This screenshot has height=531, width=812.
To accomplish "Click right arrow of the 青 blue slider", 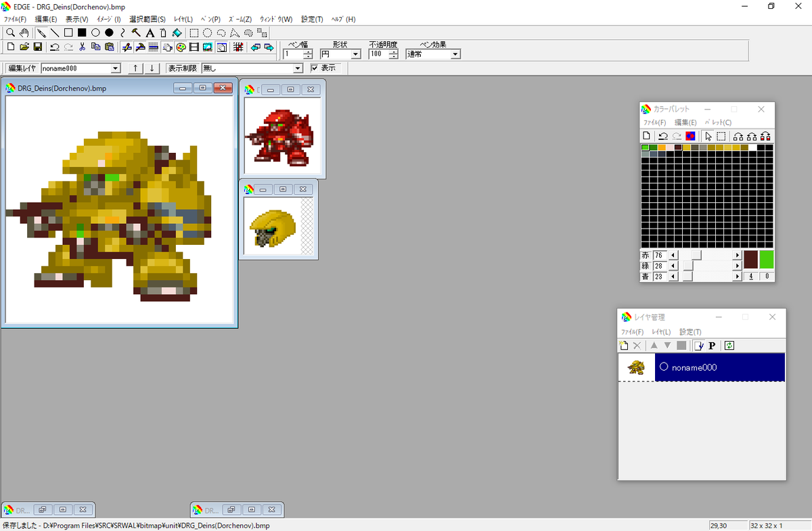I will pyautogui.click(x=738, y=276).
